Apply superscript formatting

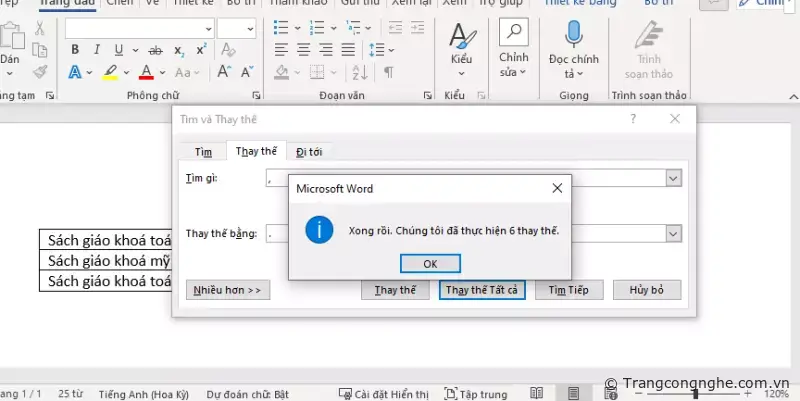[x=202, y=49]
